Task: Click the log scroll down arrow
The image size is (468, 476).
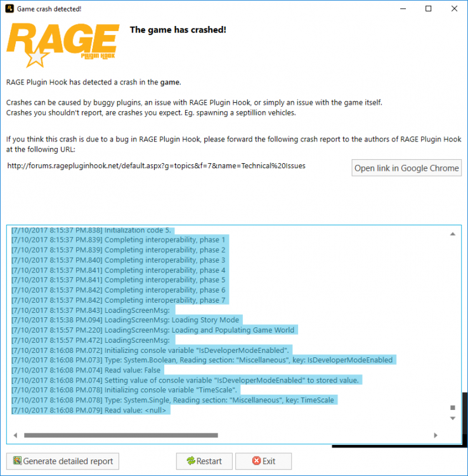Action: point(453,418)
